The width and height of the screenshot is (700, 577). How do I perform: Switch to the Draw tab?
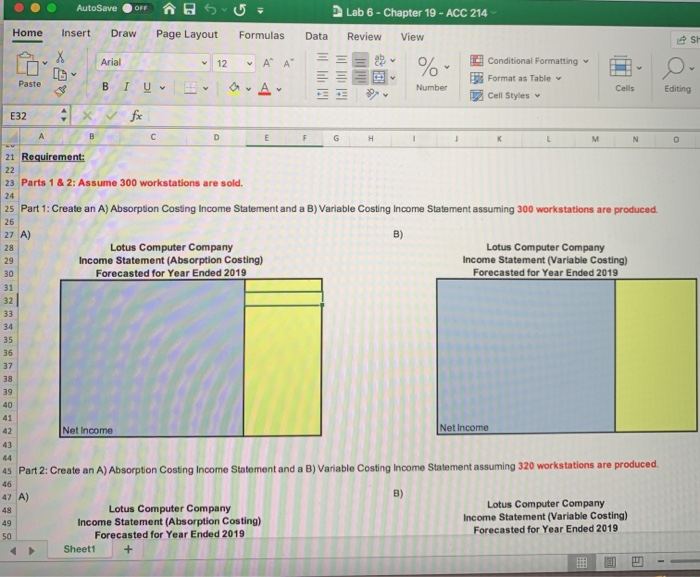(x=123, y=34)
